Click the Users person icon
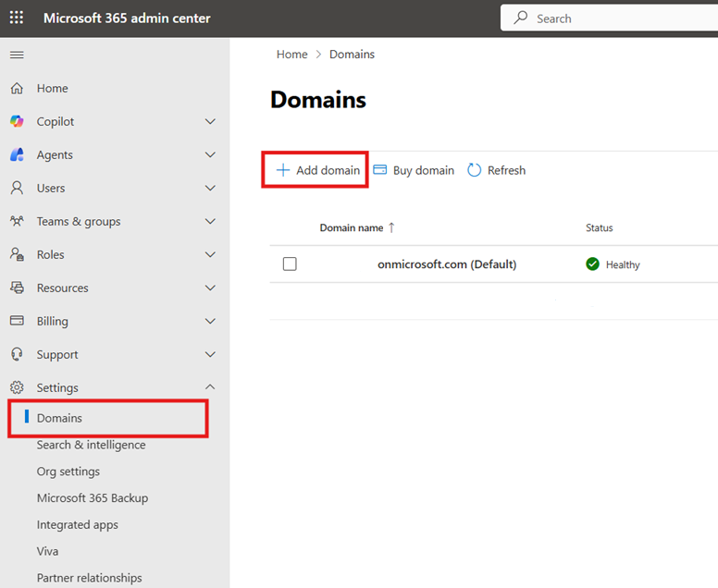Viewport: 718px width, 588px height. [17, 188]
